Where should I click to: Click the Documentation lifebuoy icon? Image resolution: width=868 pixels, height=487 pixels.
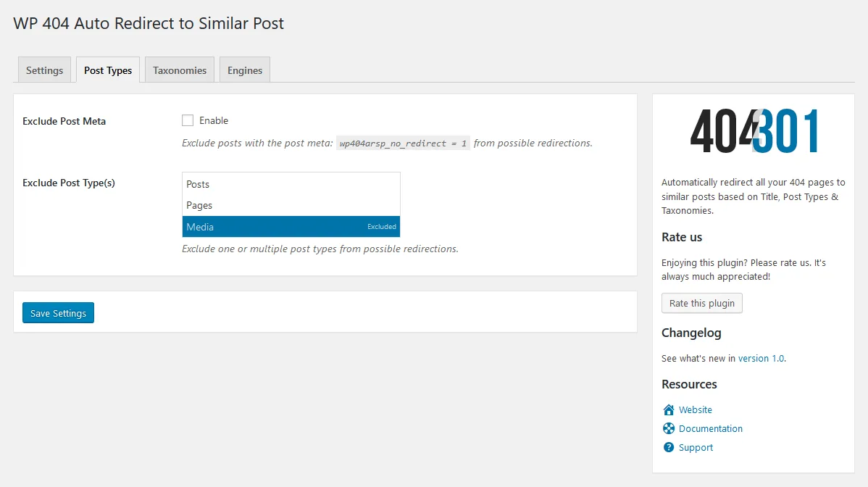coord(669,428)
